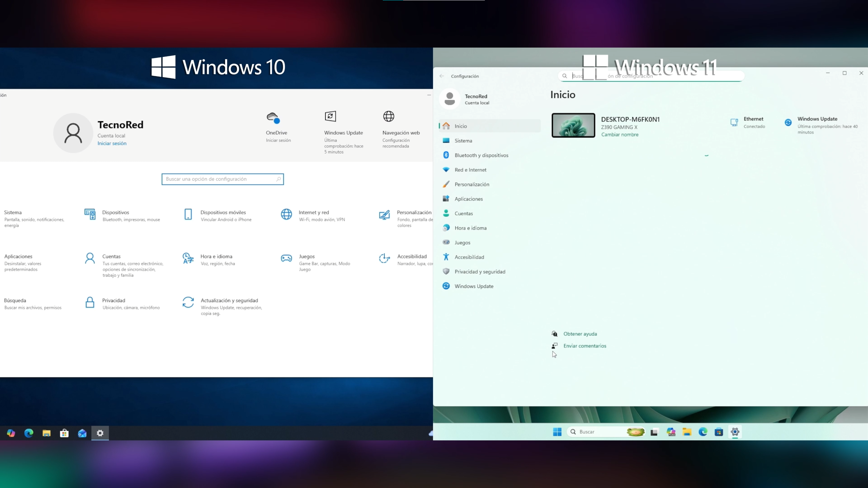868x488 pixels.
Task: Open File Explorer in Windows 11 taskbar
Action: 687,432
